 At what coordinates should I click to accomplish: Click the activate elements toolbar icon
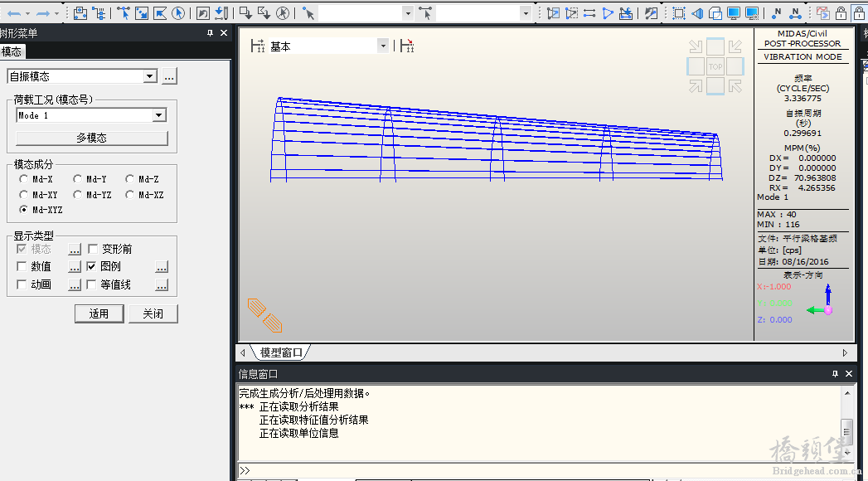click(552, 13)
